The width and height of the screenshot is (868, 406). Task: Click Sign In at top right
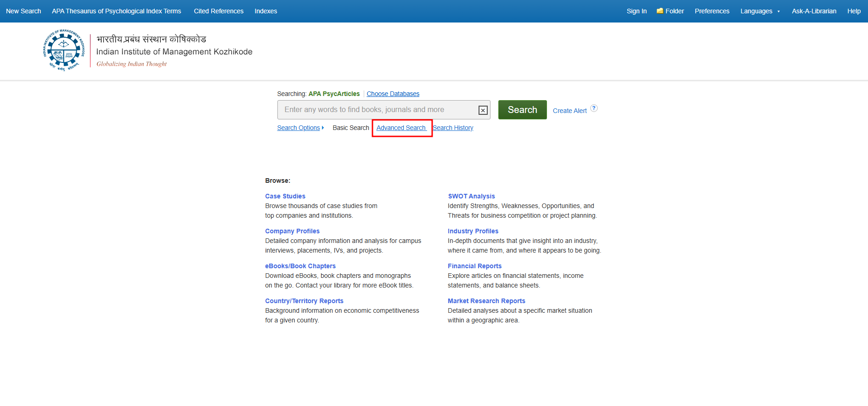click(637, 11)
